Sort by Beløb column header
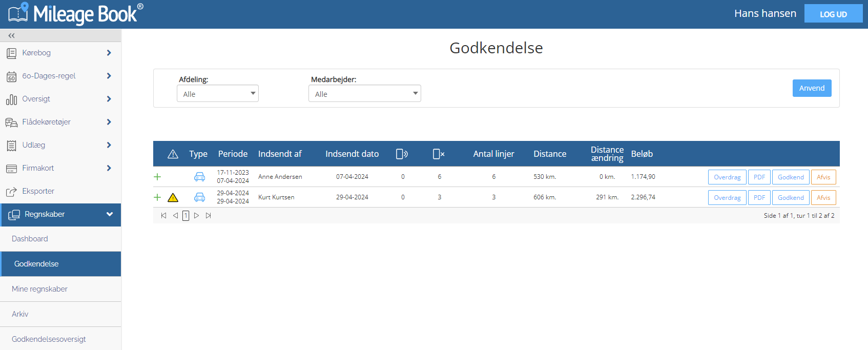The image size is (868, 350). click(642, 154)
